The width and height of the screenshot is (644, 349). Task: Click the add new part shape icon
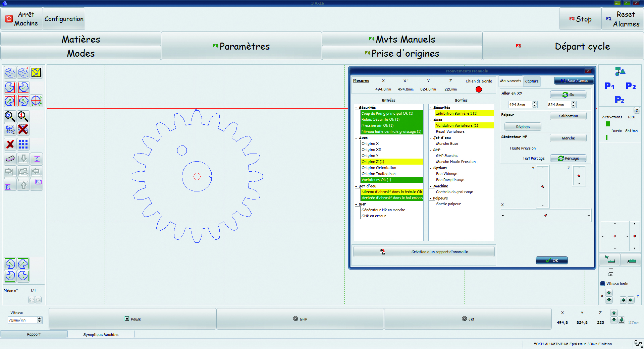coord(23,72)
